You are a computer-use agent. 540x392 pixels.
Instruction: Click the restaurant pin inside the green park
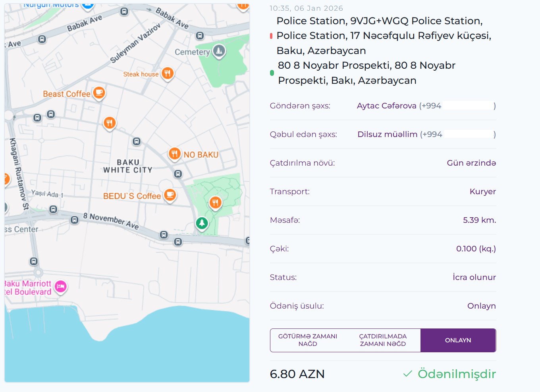coord(215,203)
